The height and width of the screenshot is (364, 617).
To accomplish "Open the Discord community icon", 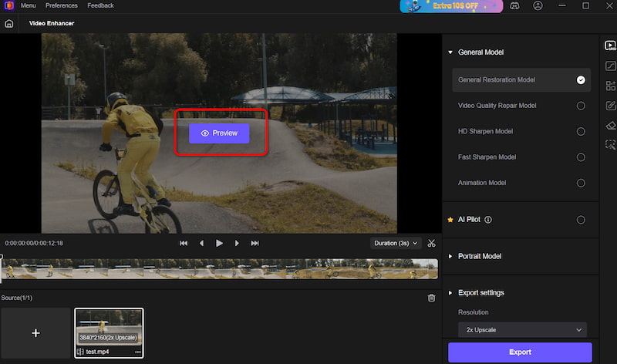I will pyautogui.click(x=515, y=6).
